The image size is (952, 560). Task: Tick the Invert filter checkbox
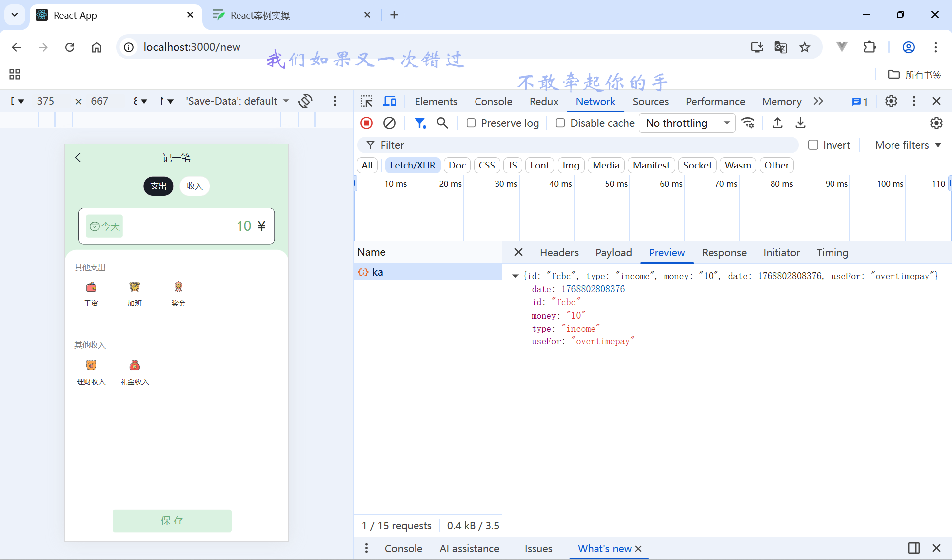coord(813,145)
